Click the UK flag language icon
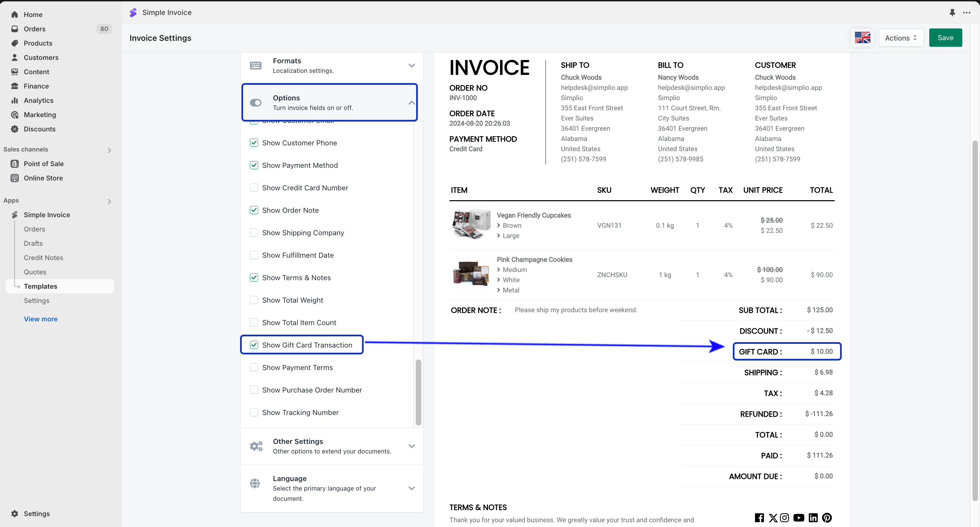The width and height of the screenshot is (980, 527). point(862,38)
